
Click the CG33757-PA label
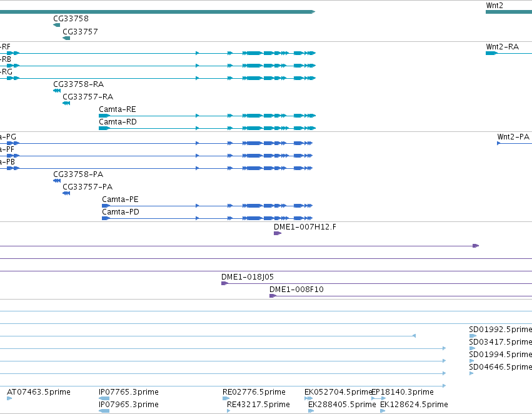coord(88,186)
